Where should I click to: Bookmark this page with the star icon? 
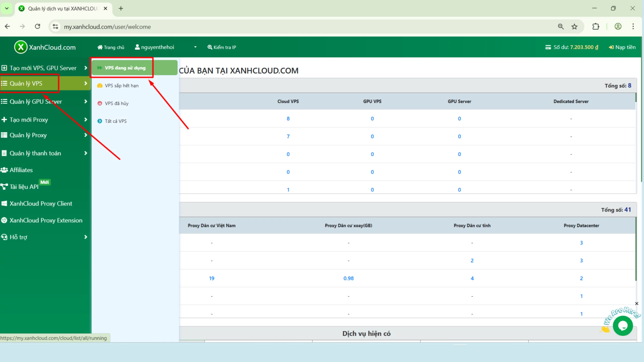574,26
